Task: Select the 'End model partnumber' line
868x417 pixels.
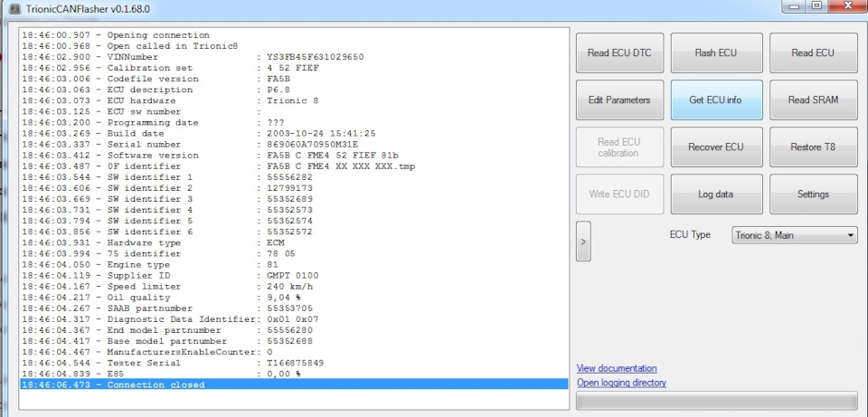Action: point(294,330)
